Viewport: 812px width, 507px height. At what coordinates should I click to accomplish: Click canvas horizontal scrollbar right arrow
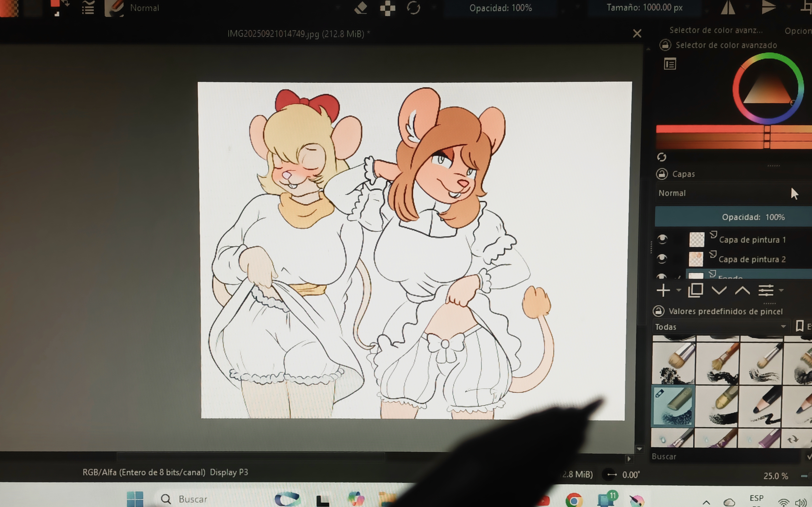(x=629, y=459)
